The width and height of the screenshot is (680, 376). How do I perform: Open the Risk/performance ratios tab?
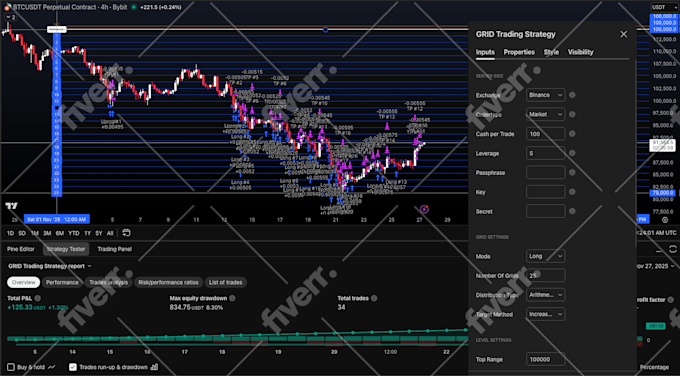(168, 282)
